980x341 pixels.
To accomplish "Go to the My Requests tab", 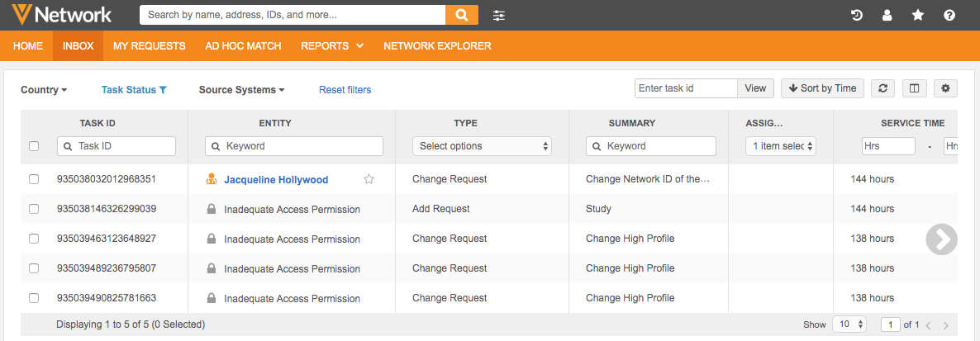I will [149, 46].
